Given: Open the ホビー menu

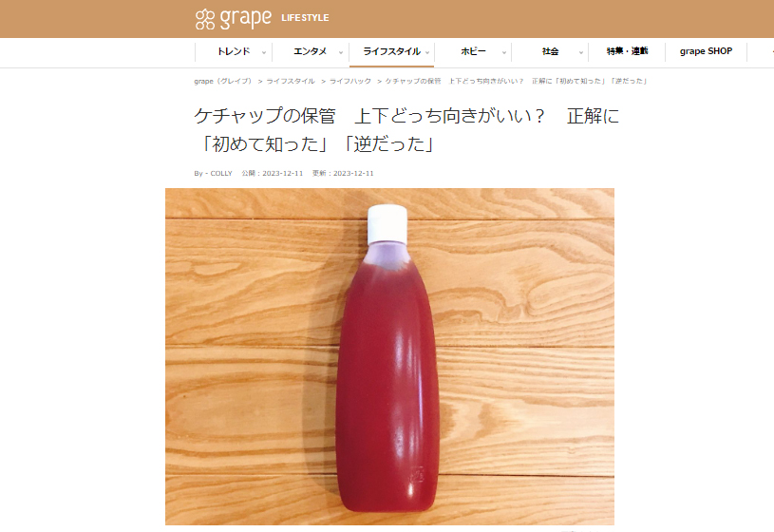Looking at the screenshot, I should point(473,51).
